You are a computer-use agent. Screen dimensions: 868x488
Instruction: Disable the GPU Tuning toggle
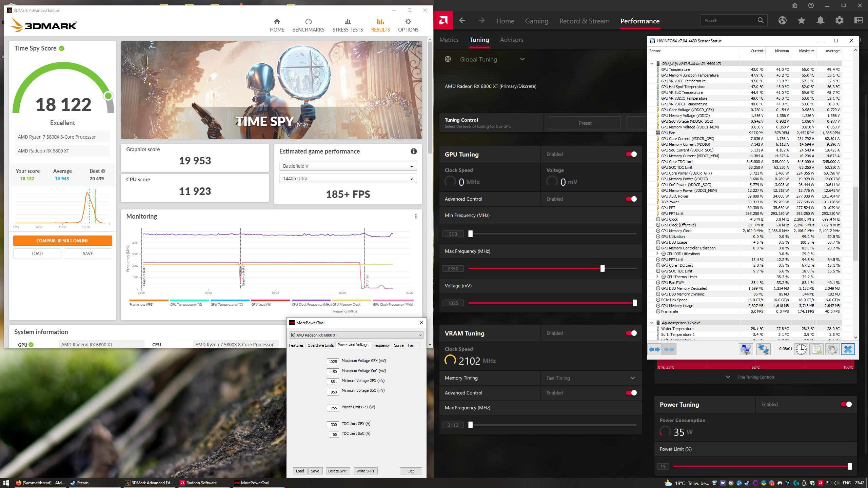pos(631,154)
